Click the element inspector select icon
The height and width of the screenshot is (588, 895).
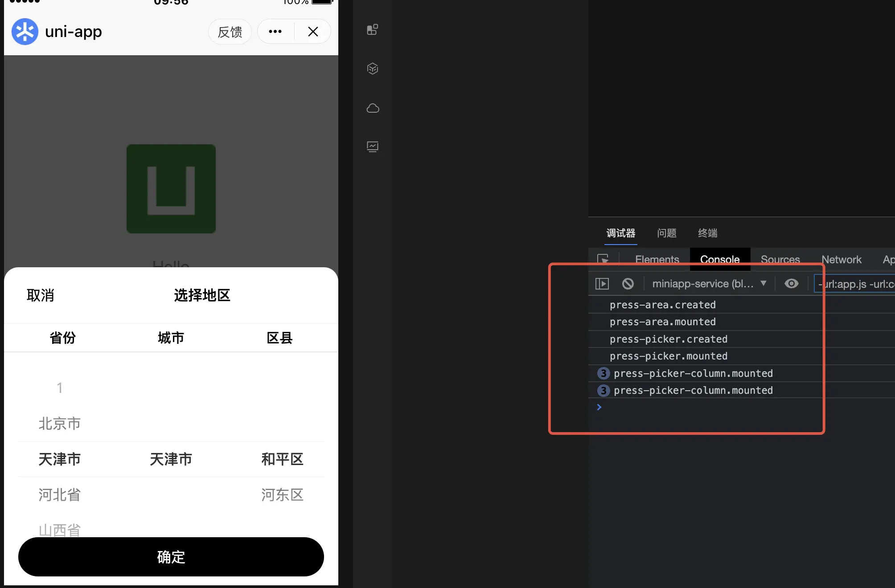tap(603, 259)
